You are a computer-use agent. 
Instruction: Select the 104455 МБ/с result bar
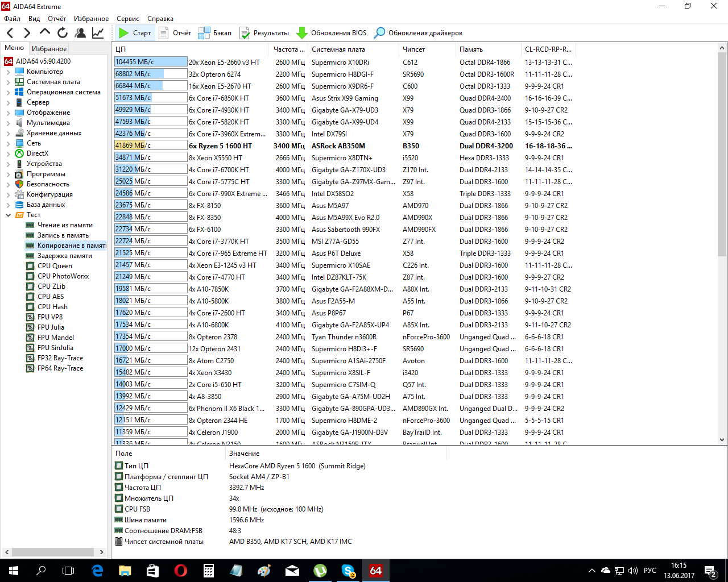click(151, 62)
